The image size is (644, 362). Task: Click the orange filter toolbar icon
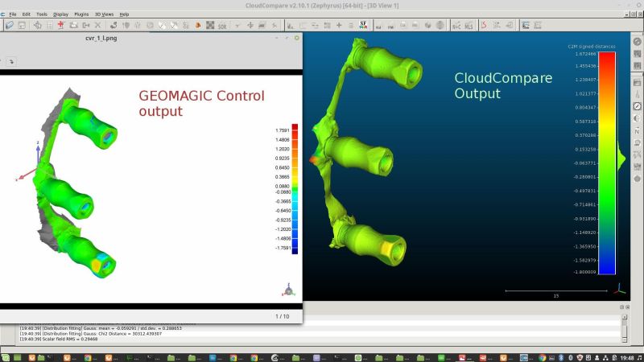coord(198,26)
